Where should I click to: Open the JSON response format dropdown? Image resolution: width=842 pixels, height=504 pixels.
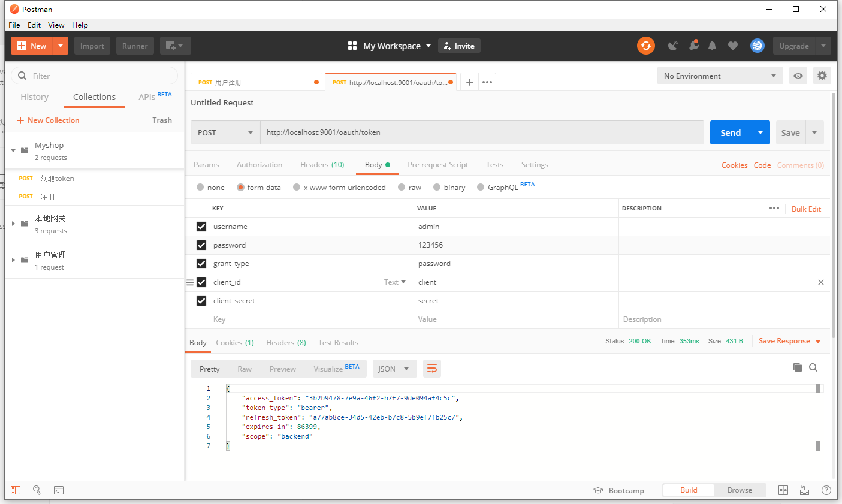click(394, 369)
